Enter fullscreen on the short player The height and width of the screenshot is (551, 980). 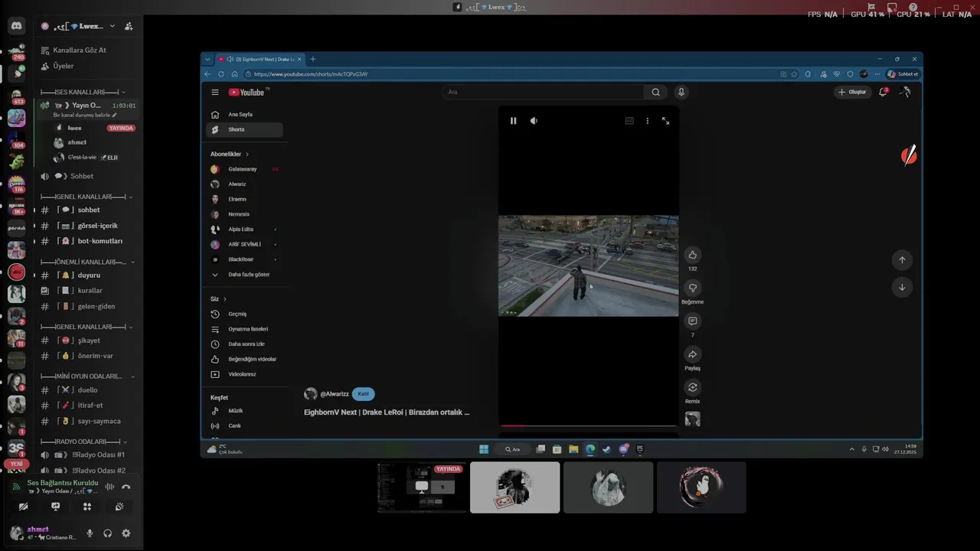(x=665, y=121)
